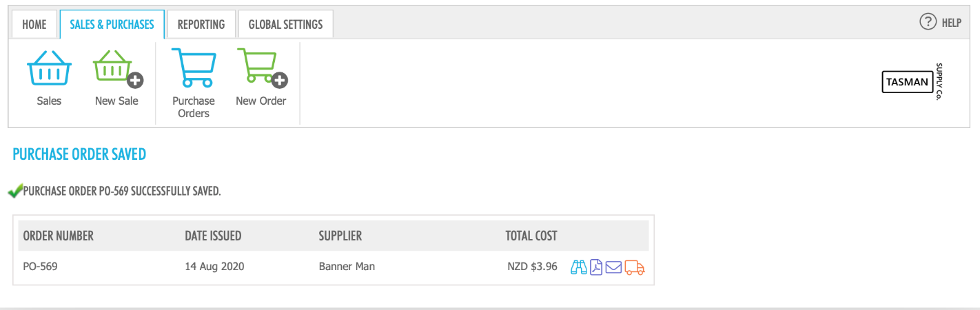Click the Date Issued column header
980x310 pixels.
213,236
